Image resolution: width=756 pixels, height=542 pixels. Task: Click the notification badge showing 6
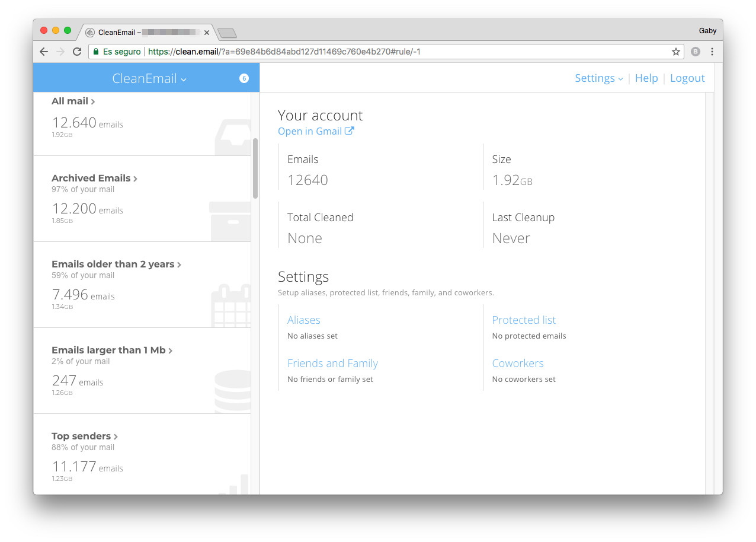coord(244,78)
